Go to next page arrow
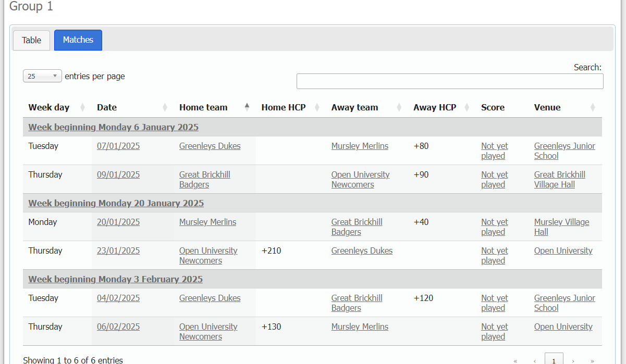This screenshot has height=364, width=626. (x=573, y=360)
